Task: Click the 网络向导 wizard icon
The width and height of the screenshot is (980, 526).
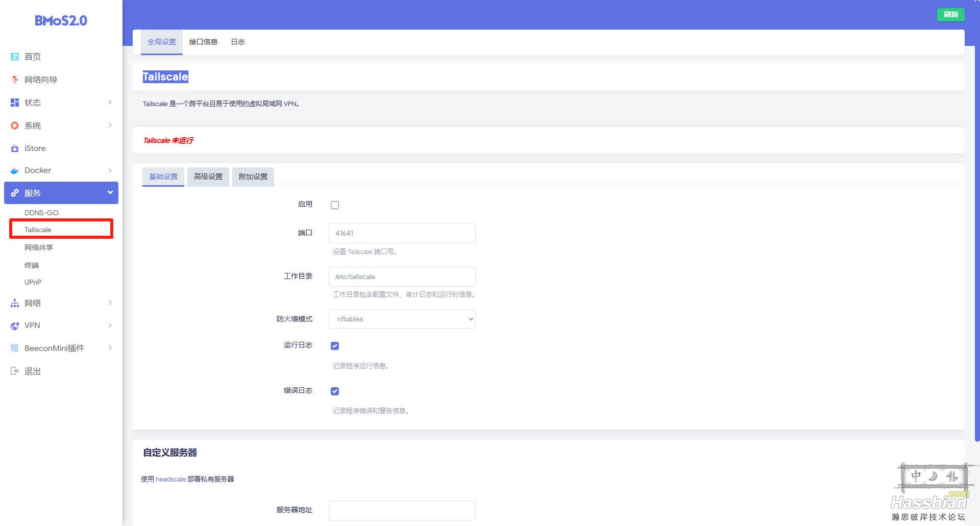Action: pyautogui.click(x=15, y=80)
